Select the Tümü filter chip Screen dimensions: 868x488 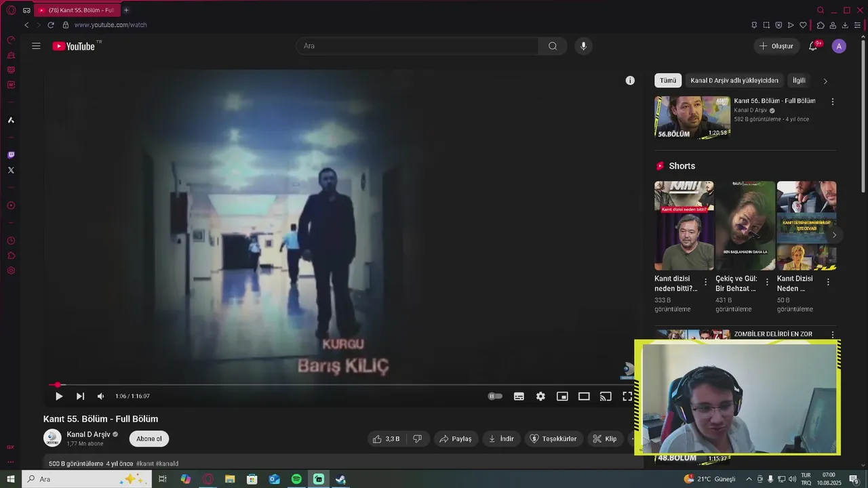click(668, 80)
